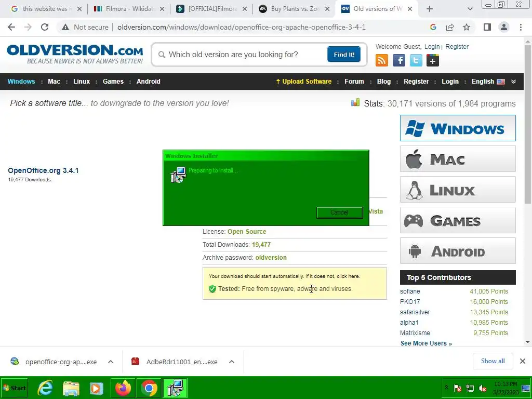The image size is (532, 399).
Task: Click the muted volume tray icon
Action: pos(482,388)
